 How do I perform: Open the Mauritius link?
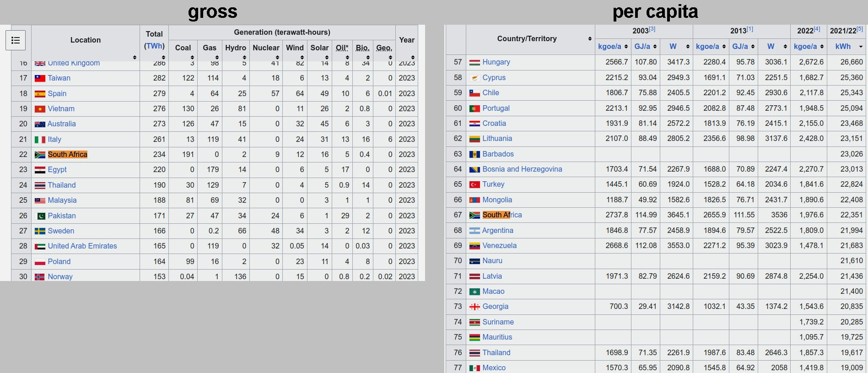(x=497, y=337)
